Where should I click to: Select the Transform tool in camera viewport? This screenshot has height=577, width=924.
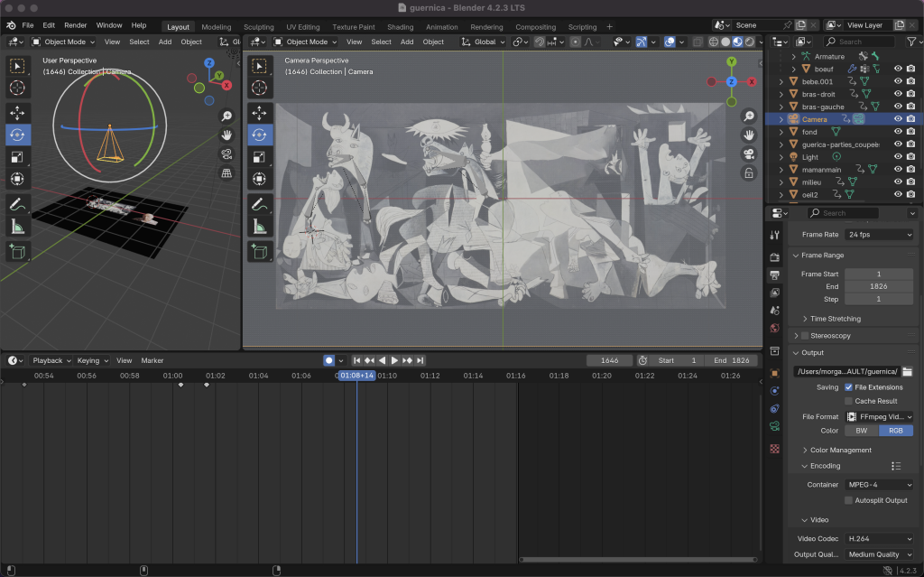(259, 179)
